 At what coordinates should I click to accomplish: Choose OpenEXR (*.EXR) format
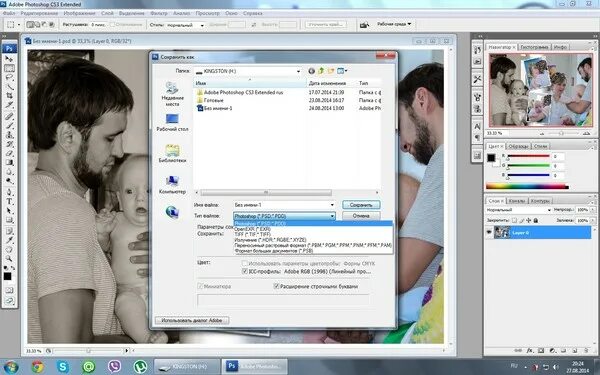click(252, 229)
